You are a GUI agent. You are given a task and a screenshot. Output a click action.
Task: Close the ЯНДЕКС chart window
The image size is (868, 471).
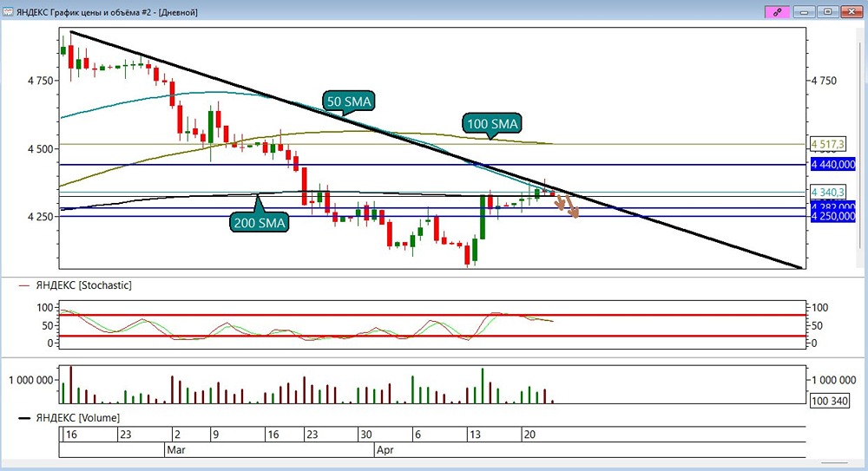click(x=852, y=11)
